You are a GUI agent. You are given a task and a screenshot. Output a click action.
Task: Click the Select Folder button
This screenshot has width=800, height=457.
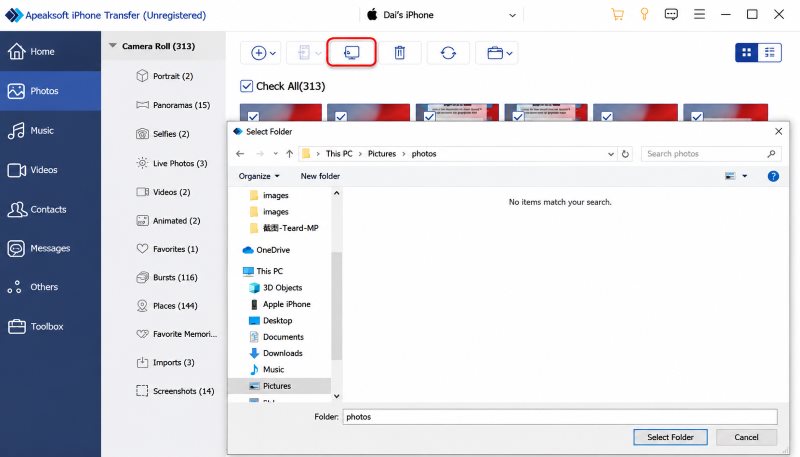point(670,437)
